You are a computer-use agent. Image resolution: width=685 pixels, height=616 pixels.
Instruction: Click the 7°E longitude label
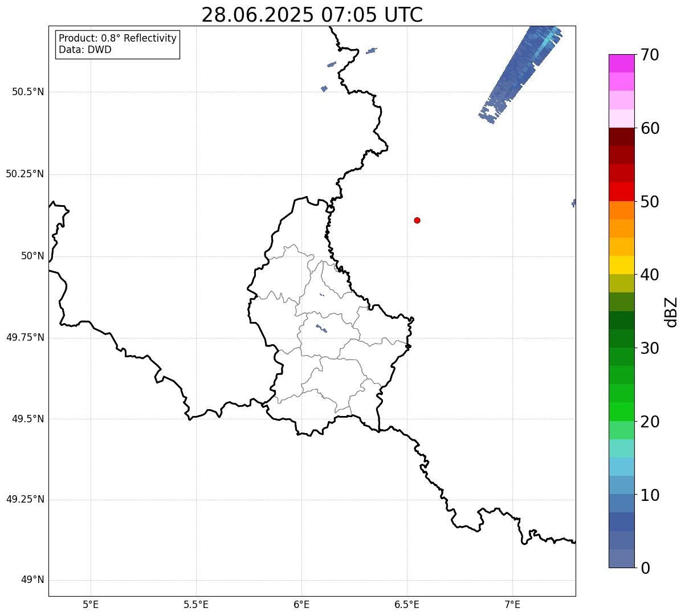[x=512, y=604]
